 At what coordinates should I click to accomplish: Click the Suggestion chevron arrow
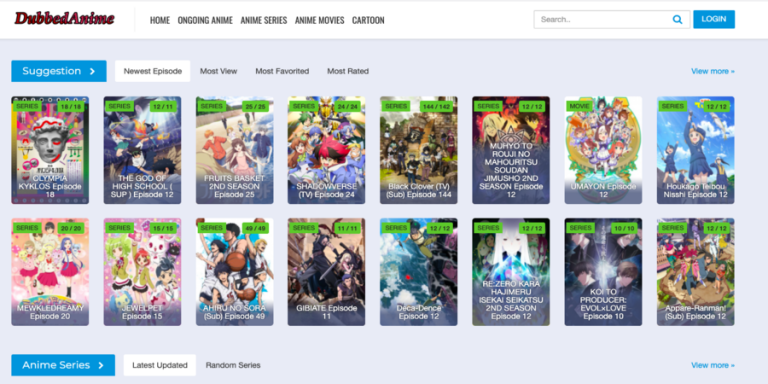pos(92,72)
